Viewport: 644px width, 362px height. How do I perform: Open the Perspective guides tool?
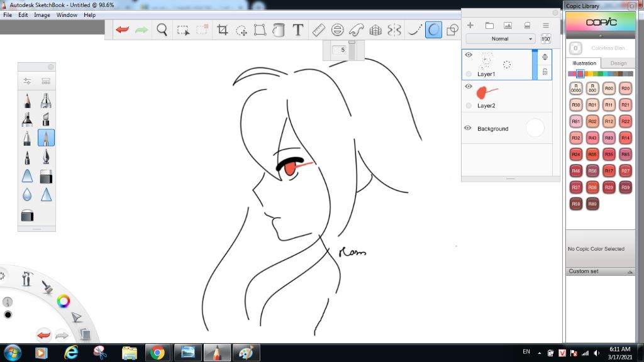(375, 30)
